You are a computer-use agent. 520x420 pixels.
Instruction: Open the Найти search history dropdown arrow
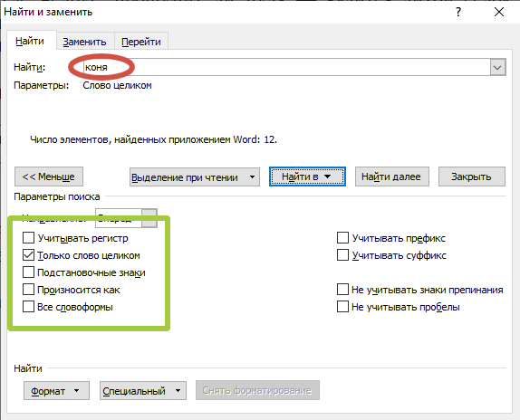coord(497,67)
